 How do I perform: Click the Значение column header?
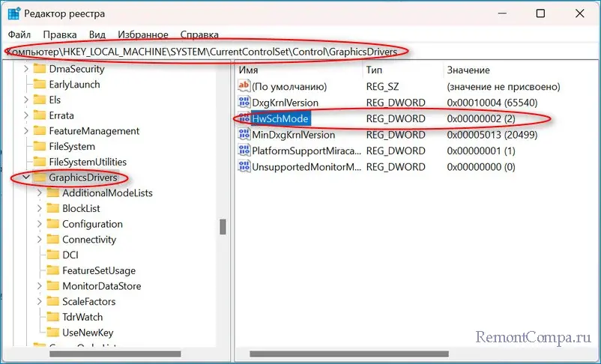tap(468, 70)
